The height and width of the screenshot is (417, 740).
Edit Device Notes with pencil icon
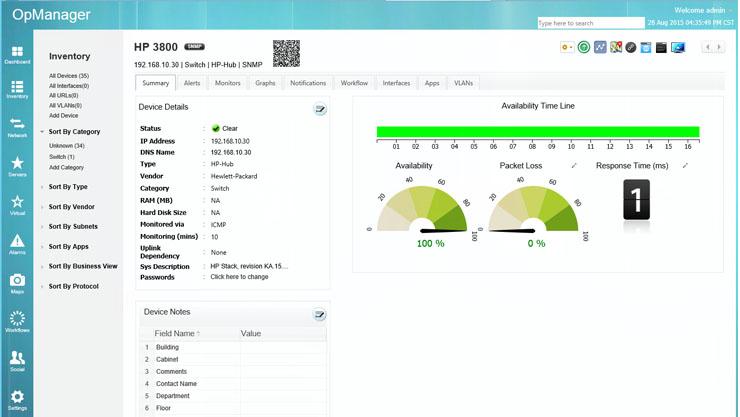tap(320, 315)
